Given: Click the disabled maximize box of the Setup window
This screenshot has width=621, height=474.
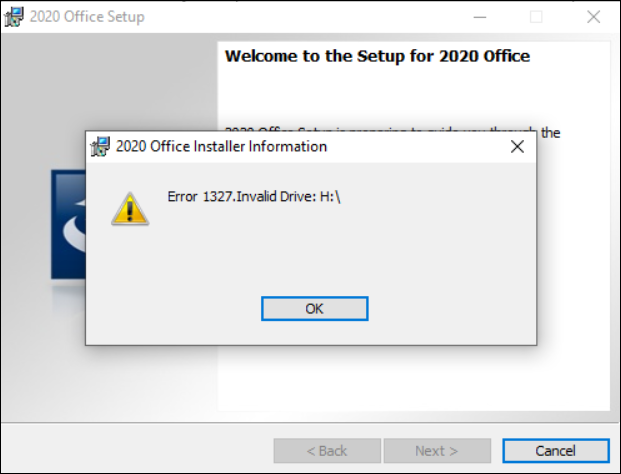Looking at the screenshot, I should coord(536,17).
